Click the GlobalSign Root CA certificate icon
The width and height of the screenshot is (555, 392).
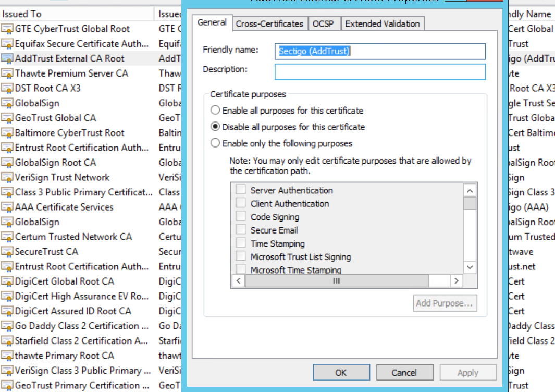coord(7,163)
